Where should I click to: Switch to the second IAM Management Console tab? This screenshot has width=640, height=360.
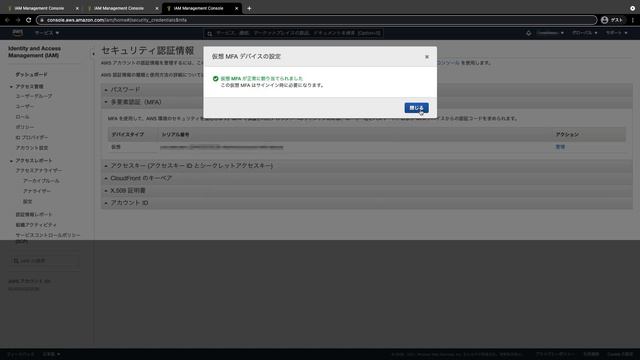tap(119, 8)
